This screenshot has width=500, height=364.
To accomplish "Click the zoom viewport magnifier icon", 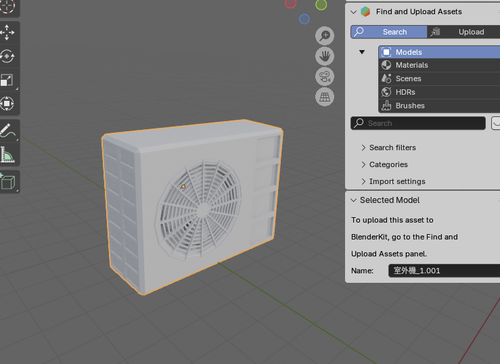I will click(325, 36).
